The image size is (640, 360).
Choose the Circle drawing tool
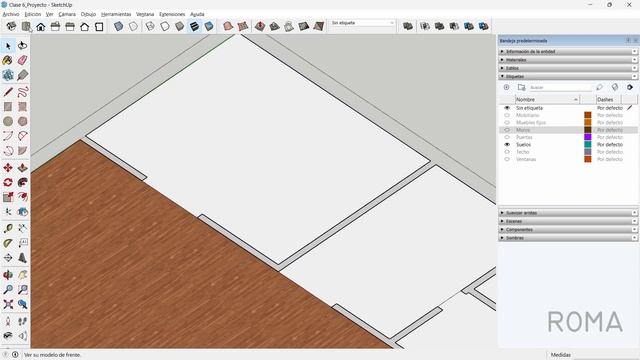pos(8,121)
